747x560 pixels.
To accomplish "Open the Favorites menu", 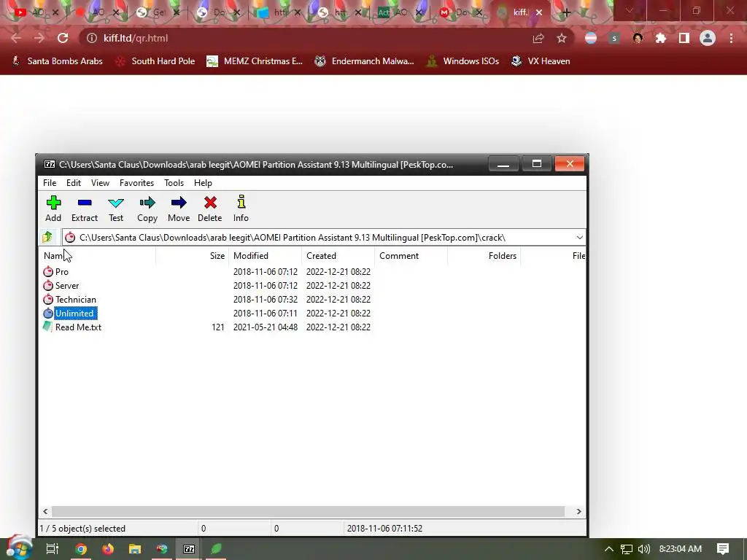I will [x=136, y=183].
